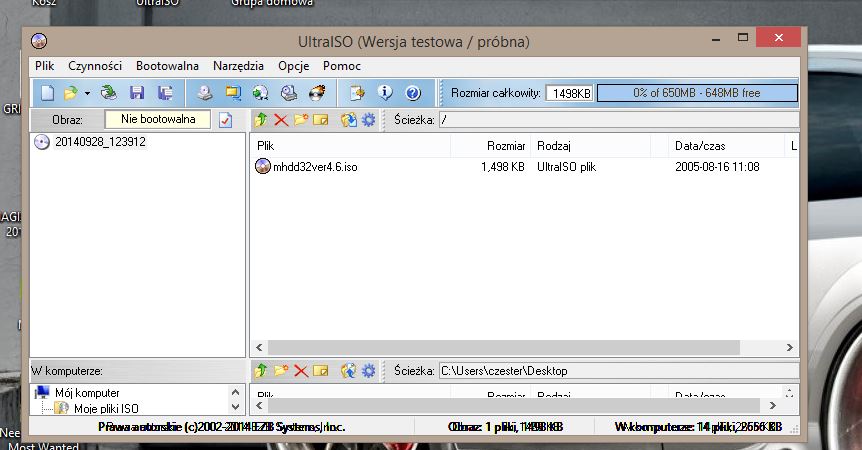The width and height of the screenshot is (862, 450).
Task: Sort by the Rozmiar column header
Action: [x=490, y=146]
